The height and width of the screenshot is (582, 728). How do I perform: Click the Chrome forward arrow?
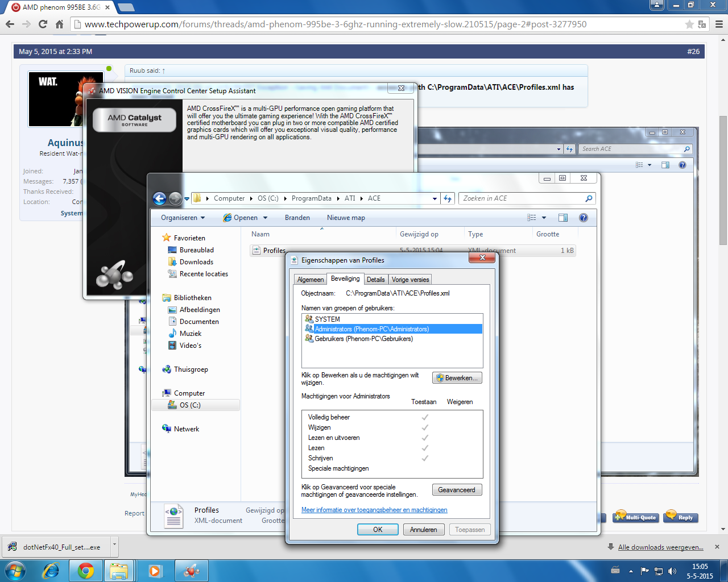(x=26, y=24)
